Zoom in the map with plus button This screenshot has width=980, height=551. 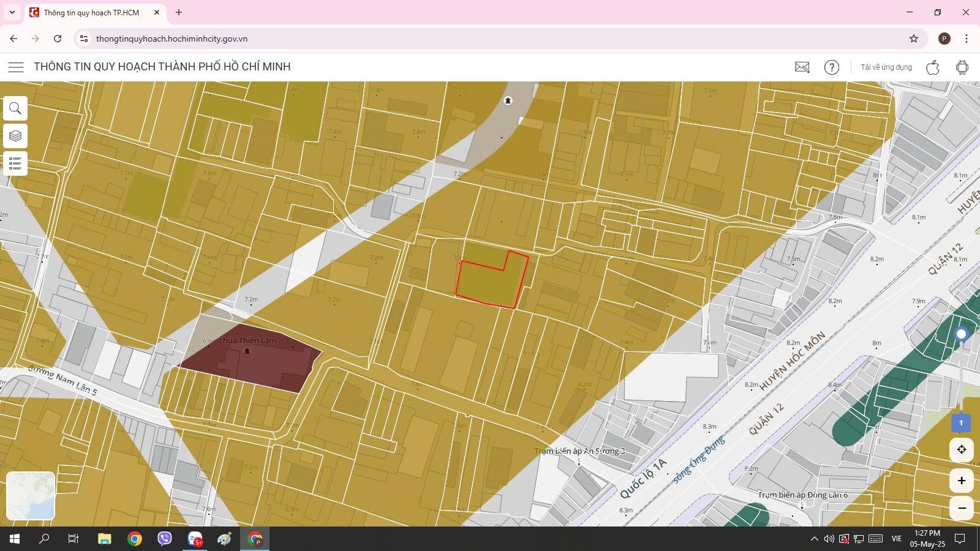(x=961, y=481)
